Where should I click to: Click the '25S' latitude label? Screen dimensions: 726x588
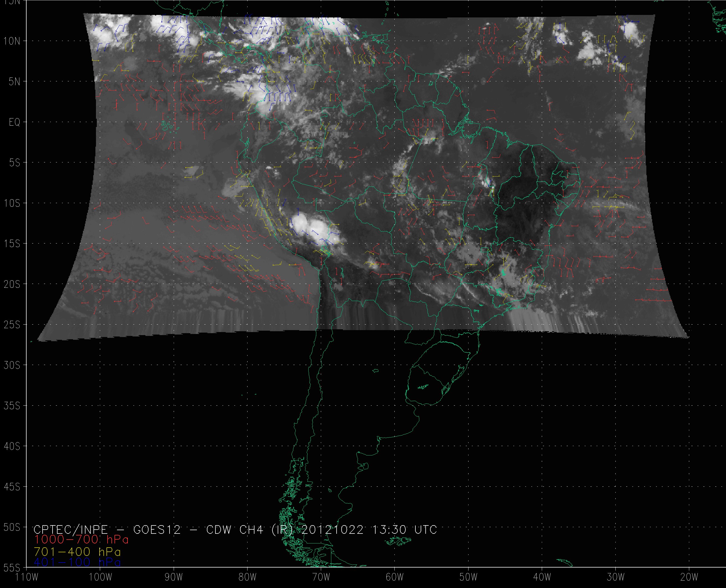coord(12,325)
